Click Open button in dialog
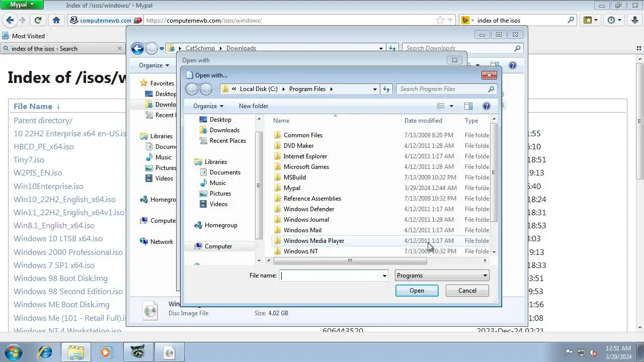Image resolution: width=644 pixels, height=362 pixels. pyautogui.click(x=417, y=291)
